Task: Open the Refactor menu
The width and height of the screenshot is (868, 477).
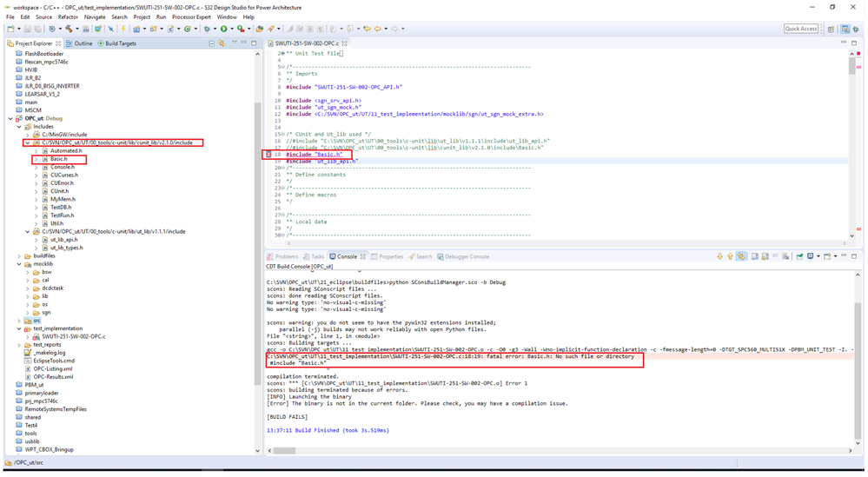Action: pos(68,17)
